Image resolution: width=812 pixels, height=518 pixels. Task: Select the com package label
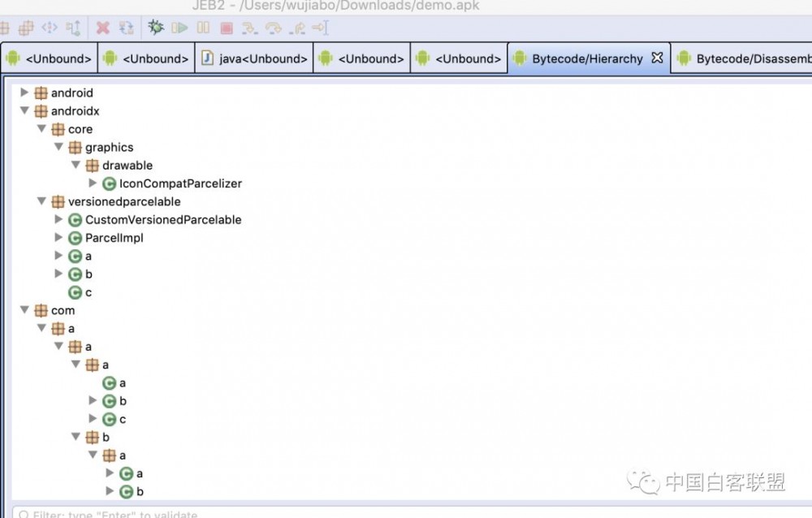click(63, 311)
